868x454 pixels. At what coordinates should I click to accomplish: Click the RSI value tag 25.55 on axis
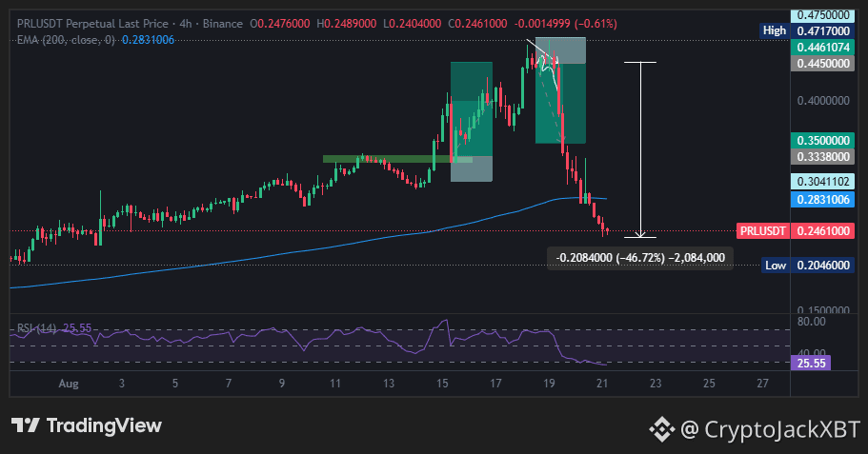pyautogui.click(x=811, y=364)
